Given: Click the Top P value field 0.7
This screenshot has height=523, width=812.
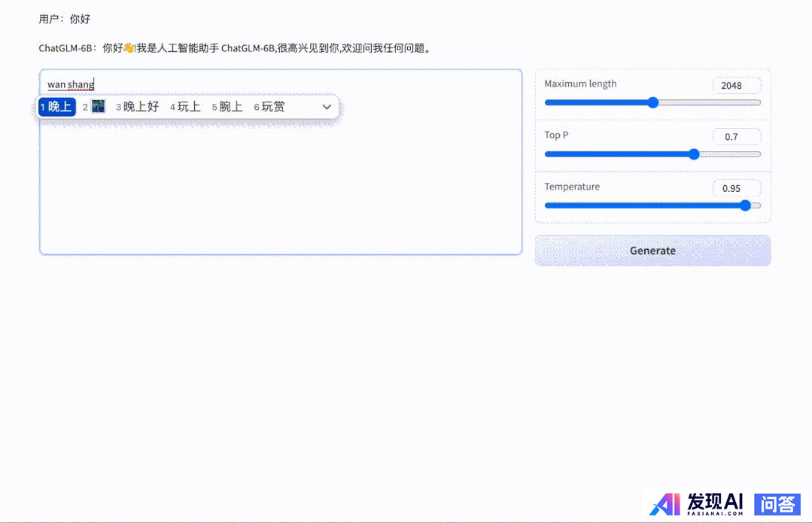Looking at the screenshot, I should tap(737, 137).
